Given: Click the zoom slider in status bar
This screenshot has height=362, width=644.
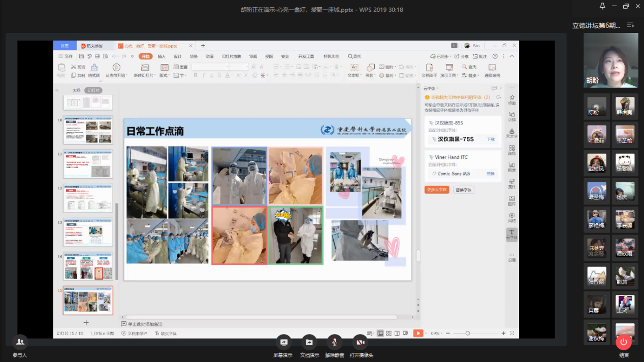Looking at the screenshot, I should [x=467, y=333].
